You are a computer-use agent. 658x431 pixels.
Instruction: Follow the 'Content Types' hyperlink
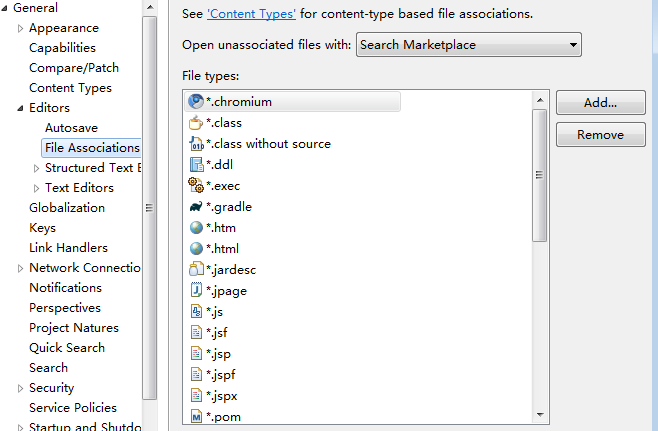click(x=251, y=15)
